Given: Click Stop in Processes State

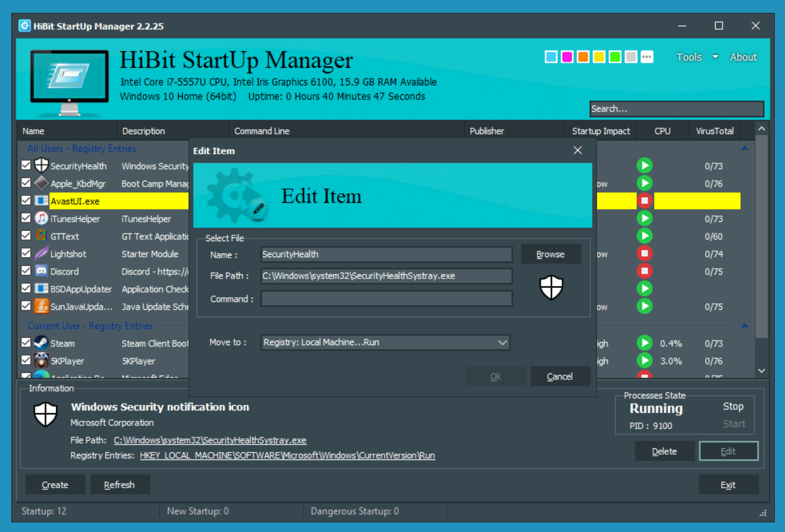Looking at the screenshot, I should [x=733, y=406].
